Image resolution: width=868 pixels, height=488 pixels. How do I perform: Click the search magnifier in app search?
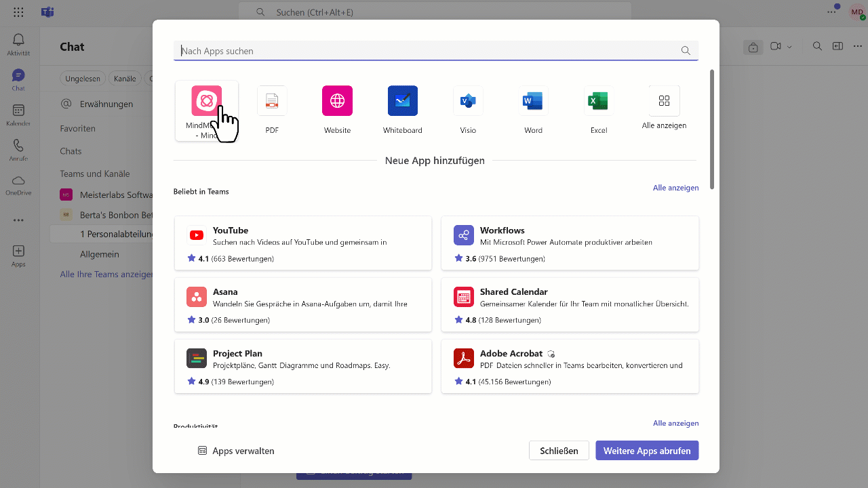click(686, 51)
